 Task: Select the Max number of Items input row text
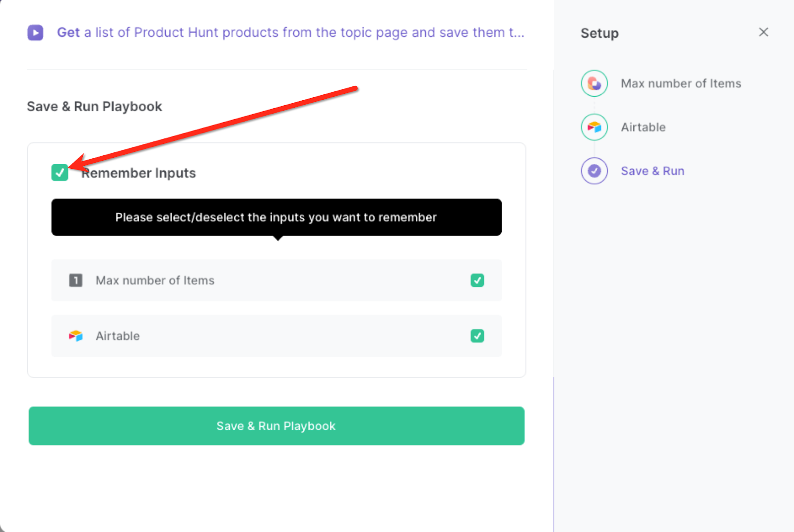point(155,280)
